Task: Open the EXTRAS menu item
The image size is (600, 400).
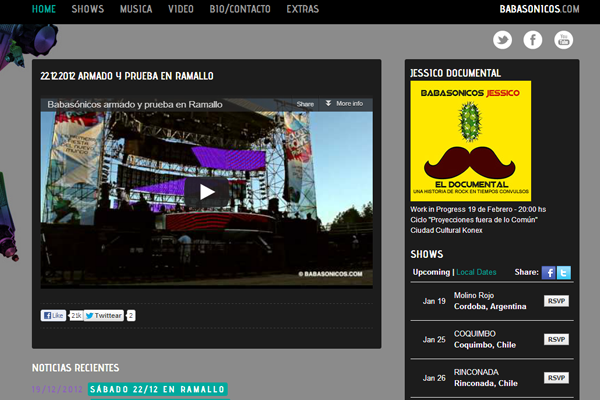Action: [x=302, y=9]
